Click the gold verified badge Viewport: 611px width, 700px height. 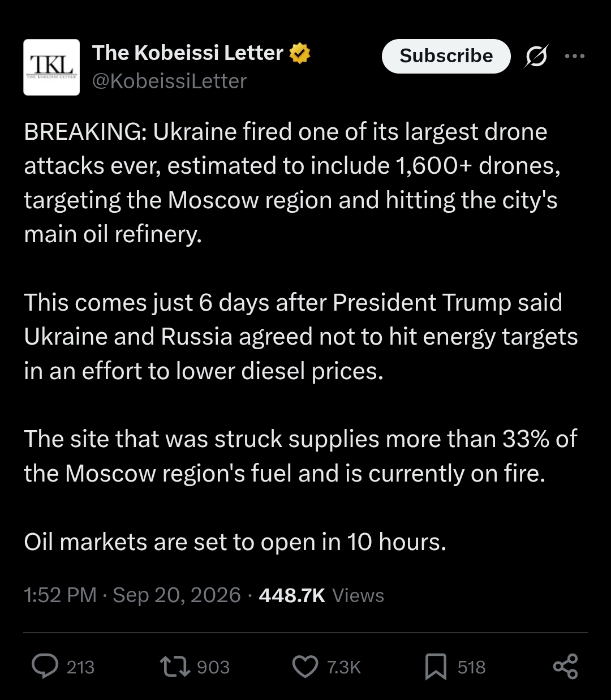[x=300, y=53]
